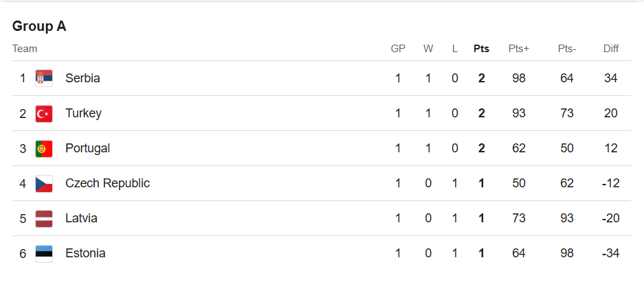Open the Serbia team link
Screen dimensions: 644x282
[x=82, y=78]
